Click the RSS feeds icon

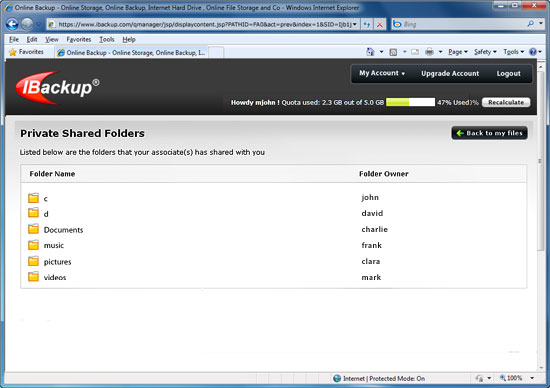(393, 52)
